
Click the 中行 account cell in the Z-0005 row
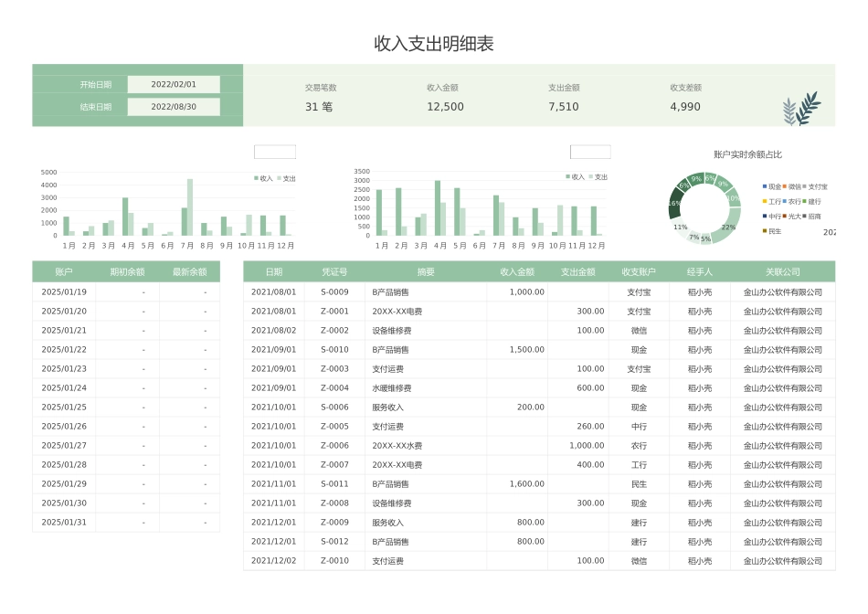click(x=639, y=427)
